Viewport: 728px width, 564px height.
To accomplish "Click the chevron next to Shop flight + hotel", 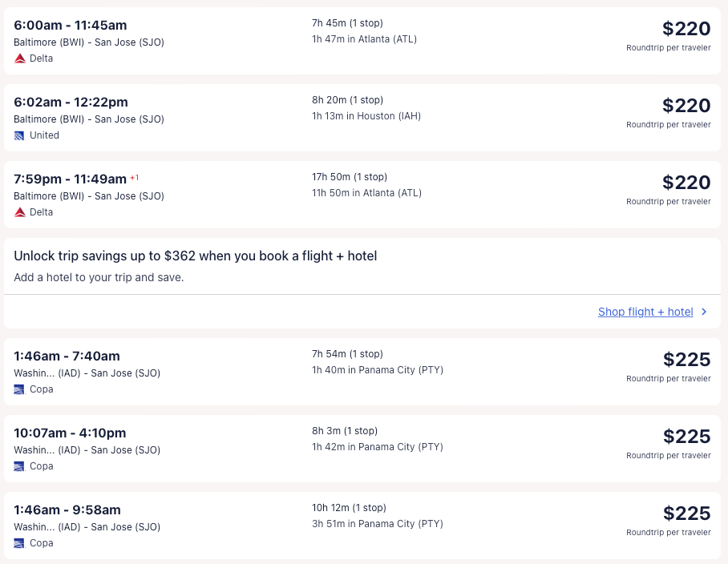I will point(704,312).
